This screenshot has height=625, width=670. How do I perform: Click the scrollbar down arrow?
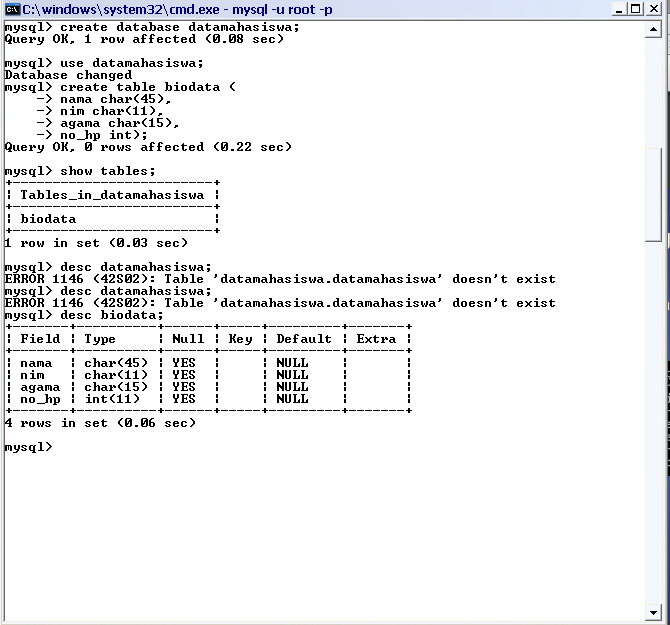(x=653, y=613)
